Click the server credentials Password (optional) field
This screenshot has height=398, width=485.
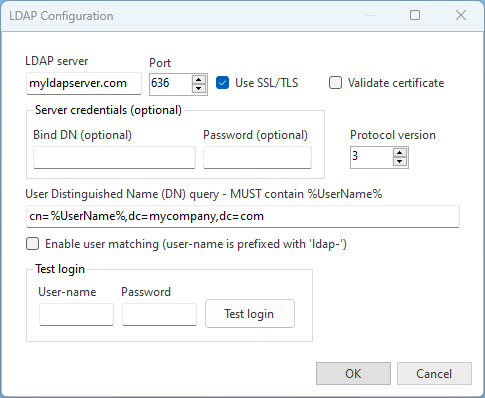[257, 157]
